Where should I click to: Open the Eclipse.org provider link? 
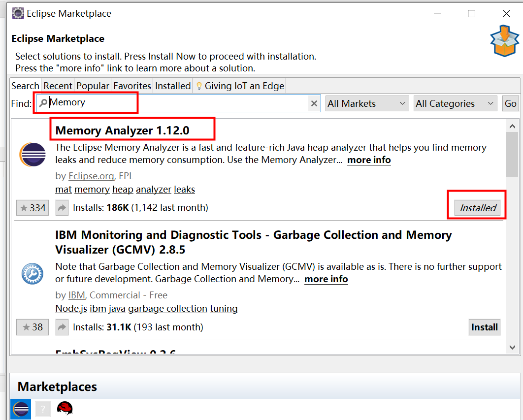(91, 176)
